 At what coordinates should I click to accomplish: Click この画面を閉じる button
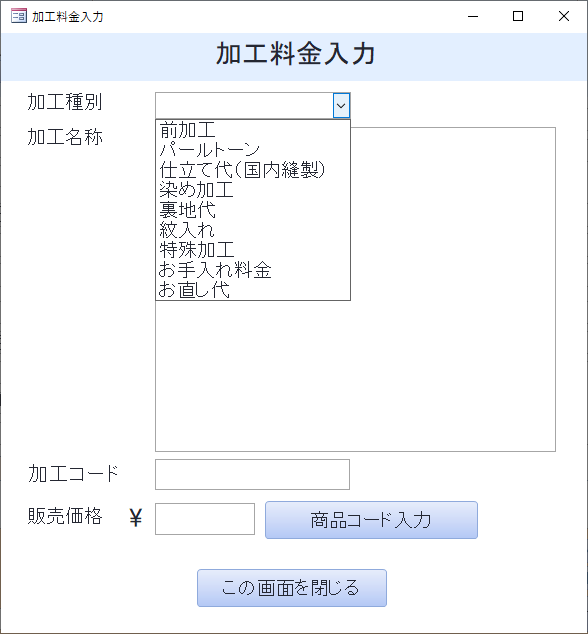pos(292,588)
